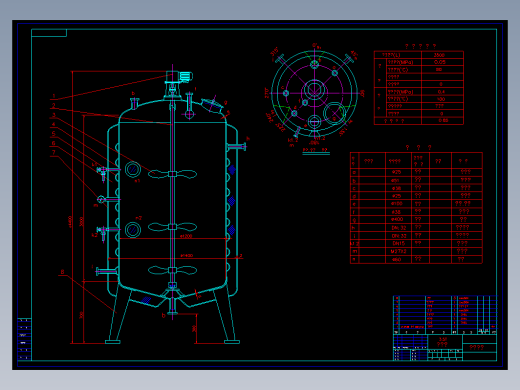Viewport: 520px width, 390px height.
Task: Select the bottom center outlet nozzle
Action: (x=172, y=306)
